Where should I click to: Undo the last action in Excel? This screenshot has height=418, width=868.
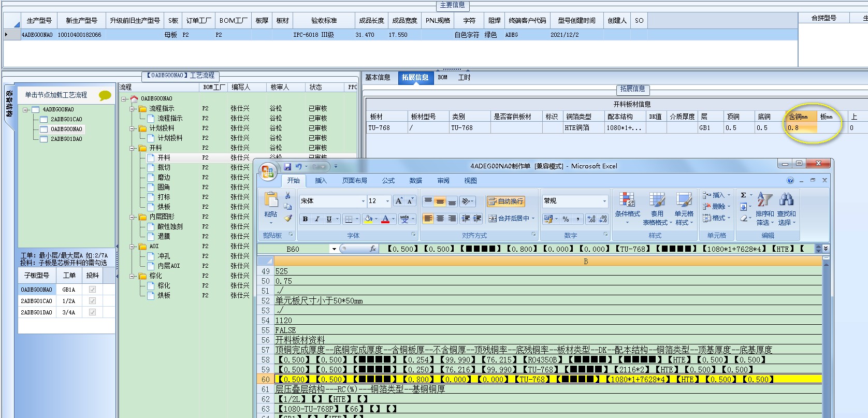click(298, 166)
